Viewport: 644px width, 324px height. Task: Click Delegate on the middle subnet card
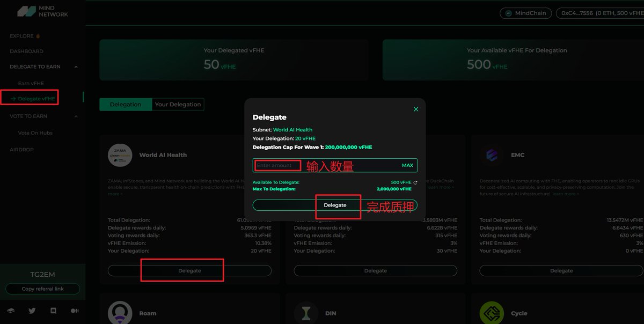pos(376,271)
